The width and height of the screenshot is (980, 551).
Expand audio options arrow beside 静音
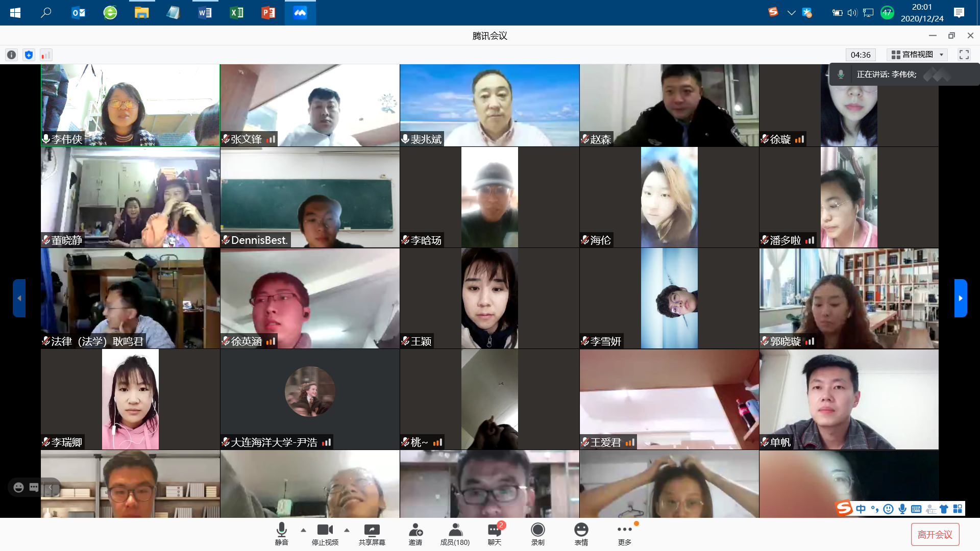click(x=303, y=530)
